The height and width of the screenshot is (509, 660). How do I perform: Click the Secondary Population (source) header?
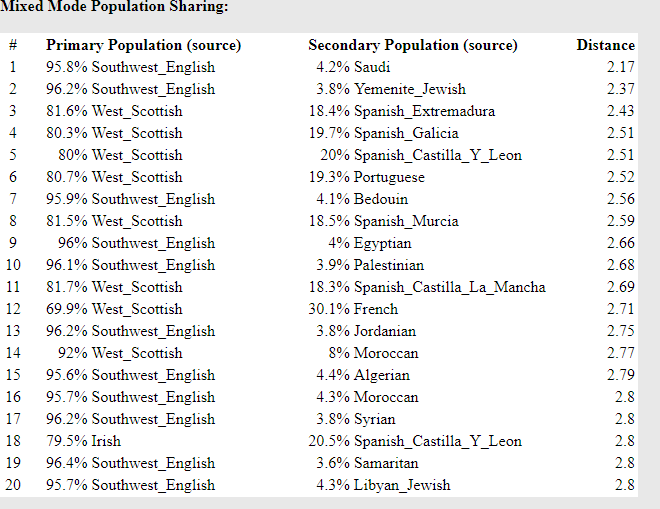[x=413, y=45]
